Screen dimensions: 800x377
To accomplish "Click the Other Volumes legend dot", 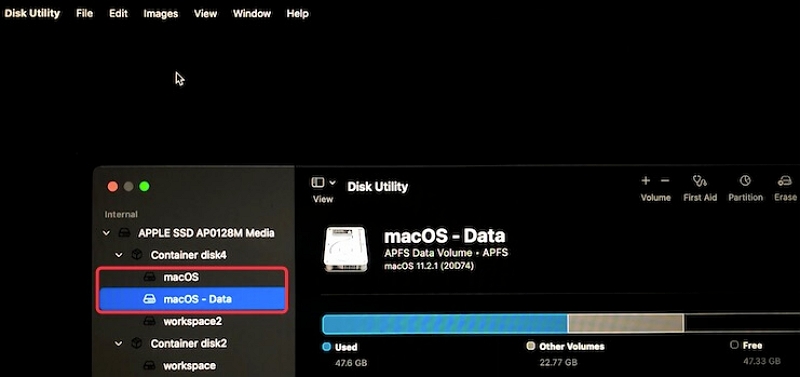I will [531, 346].
